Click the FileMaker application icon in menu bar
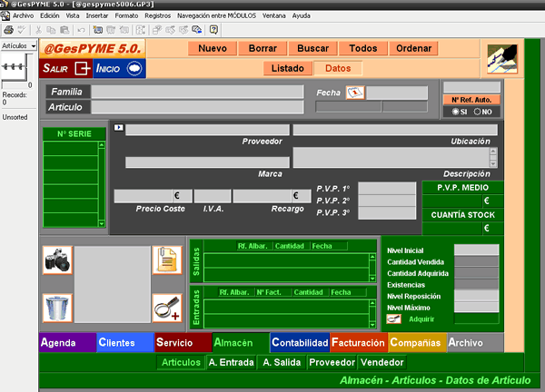The image size is (545, 392). coord(5,16)
